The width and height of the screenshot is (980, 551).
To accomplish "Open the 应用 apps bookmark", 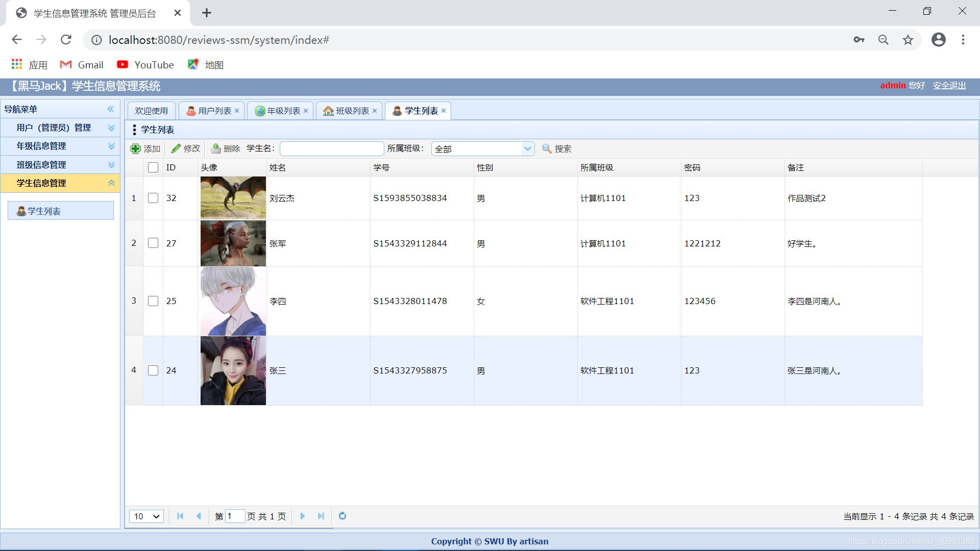I will coord(29,65).
